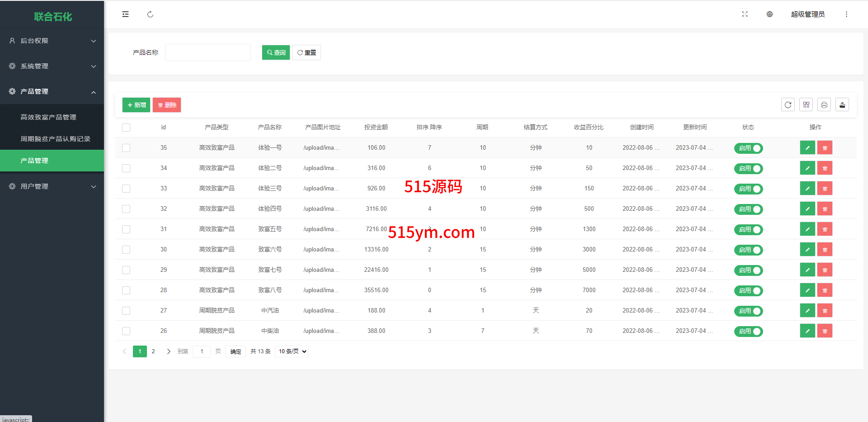The width and height of the screenshot is (868, 422).
Task: Click delete icon for row id 26
Action: click(x=825, y=331)
